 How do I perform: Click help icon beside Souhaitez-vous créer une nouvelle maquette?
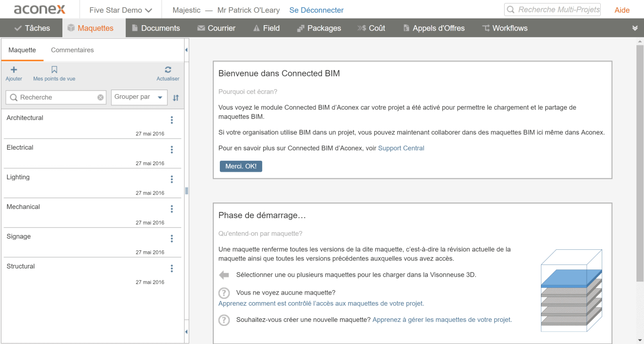[224, 320]
